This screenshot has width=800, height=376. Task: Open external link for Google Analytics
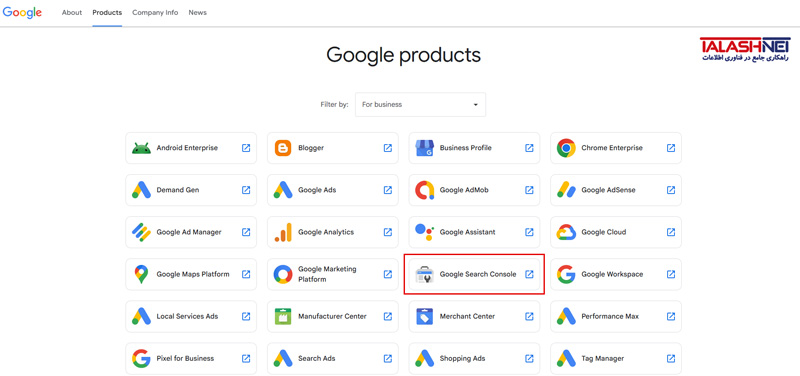coord(388,232)
